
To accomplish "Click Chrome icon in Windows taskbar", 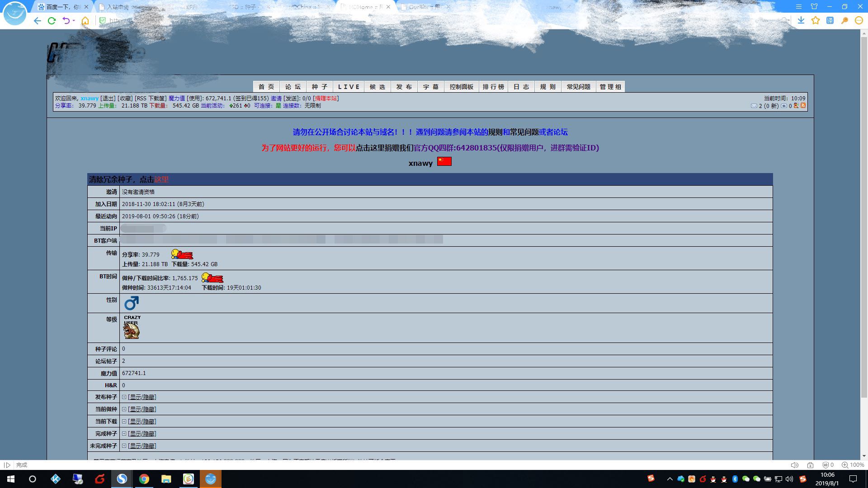I will [x=144, y=479].
